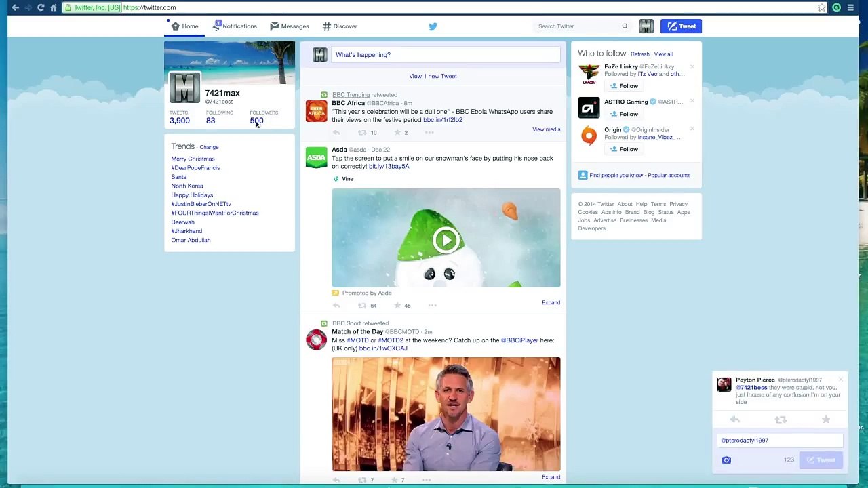Refresh the Who to follow suggestions
The image size is (868, 488).
pos(640,54)
